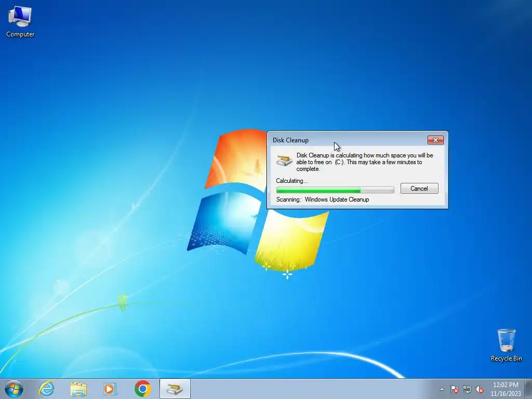Select the Disk Cleanup taskbar button
The height and width of the screenshot is (399, 532).
click(175, 389)
